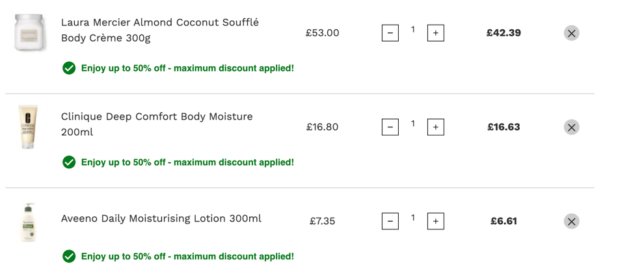Decrease quantity of Laura Mercier Body Crème
The image size is (644, 271).
coord(390,33)
